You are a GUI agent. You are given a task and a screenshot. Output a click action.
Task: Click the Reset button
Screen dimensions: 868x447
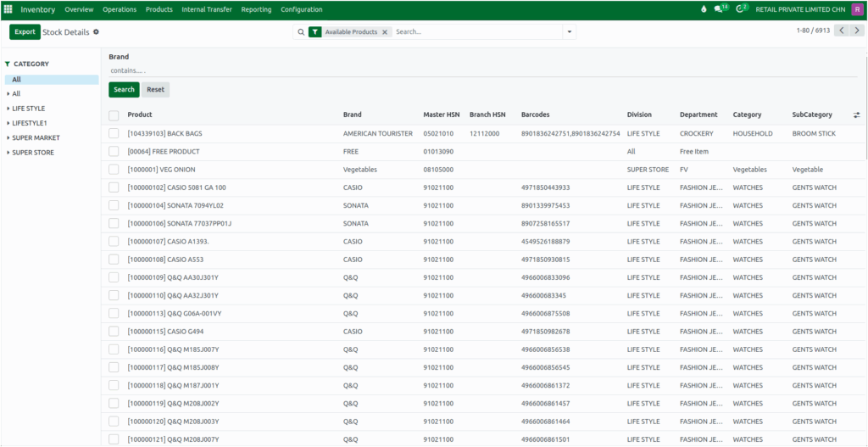pyautogui.click(x=156, y=90)
